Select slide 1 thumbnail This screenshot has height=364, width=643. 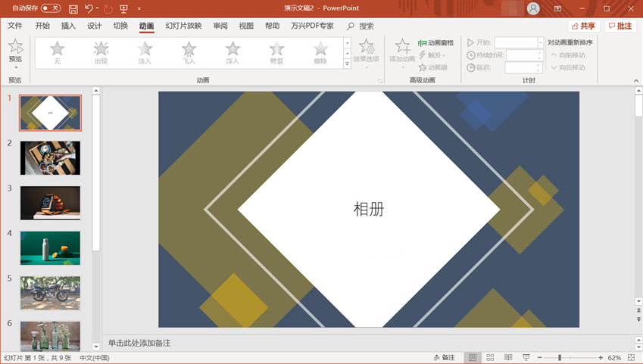51,113
